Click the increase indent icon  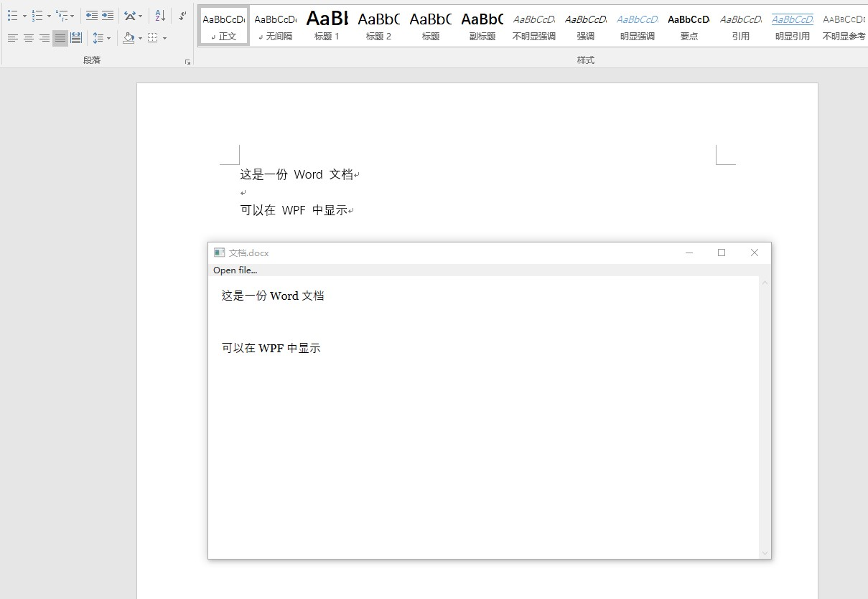tap(108, 15)
